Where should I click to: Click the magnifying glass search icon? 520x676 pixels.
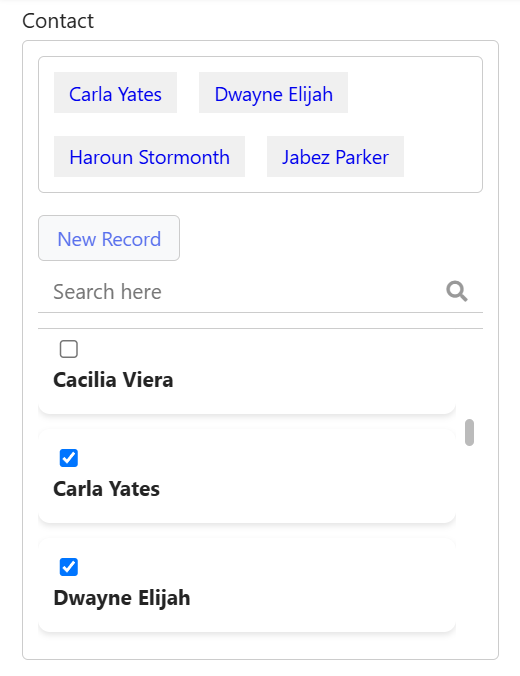coord(457,291)
